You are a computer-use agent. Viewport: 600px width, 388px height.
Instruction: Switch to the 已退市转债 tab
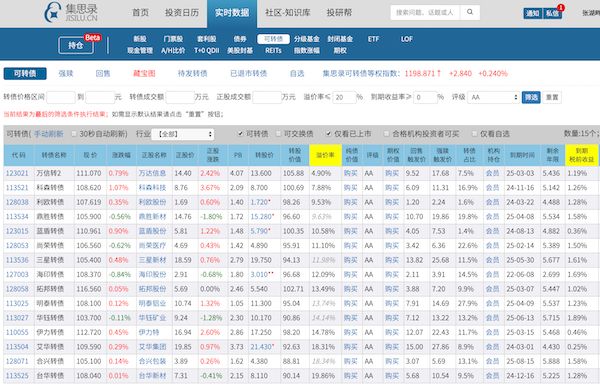(248, 73)
